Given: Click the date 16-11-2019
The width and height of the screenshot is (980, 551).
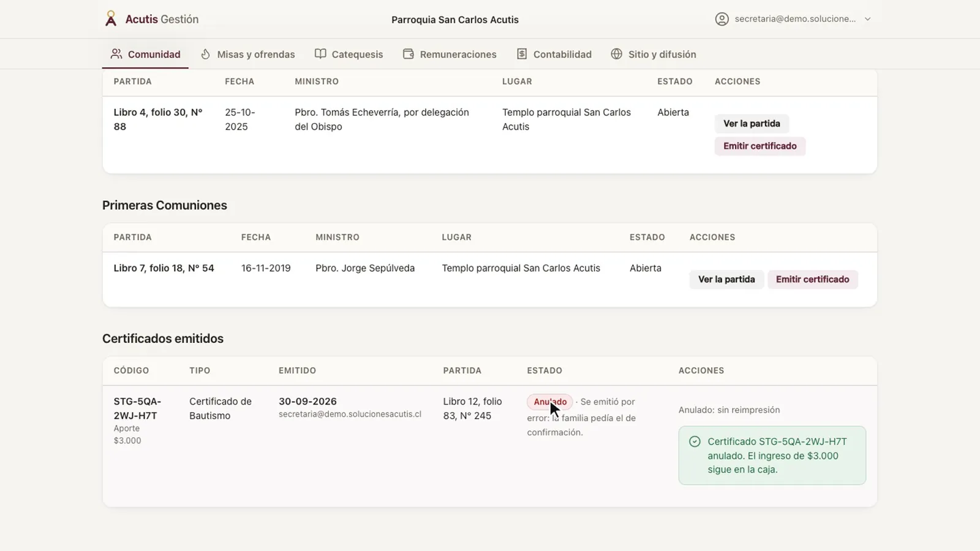Looking at the screenshot, I should pos(266,268).
